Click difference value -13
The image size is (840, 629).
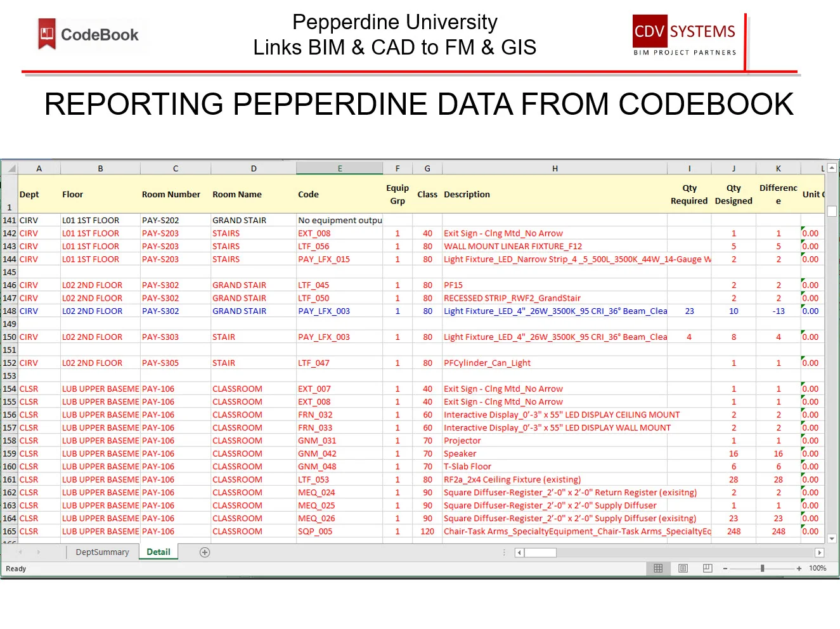(779, 311)
